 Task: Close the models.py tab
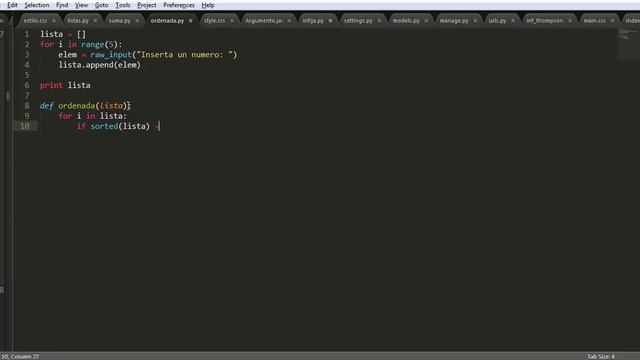pyautogui.click(x=426, y=20)
